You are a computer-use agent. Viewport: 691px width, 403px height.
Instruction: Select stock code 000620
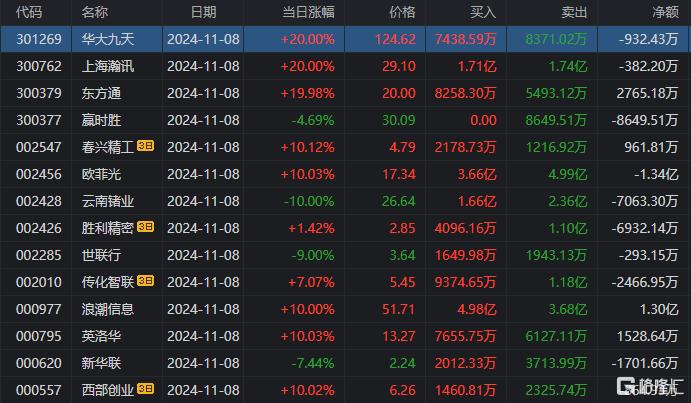pos(39,363)
